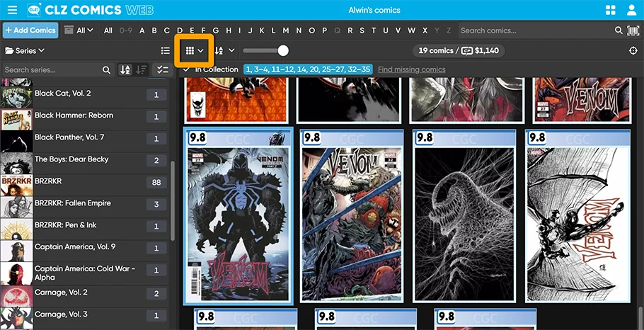Open the hamburger main menu

pos(12,10)
